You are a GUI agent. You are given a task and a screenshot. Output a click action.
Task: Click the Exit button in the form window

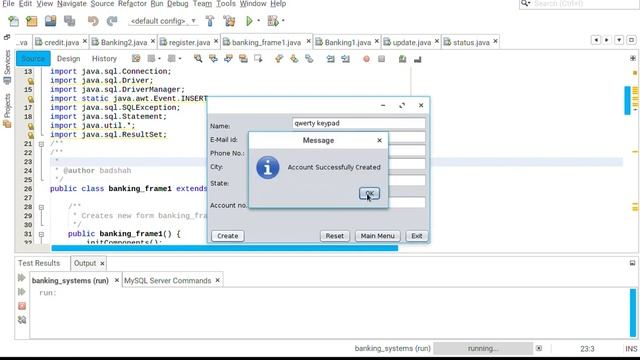pyautogui.click(x=417, y=236)
